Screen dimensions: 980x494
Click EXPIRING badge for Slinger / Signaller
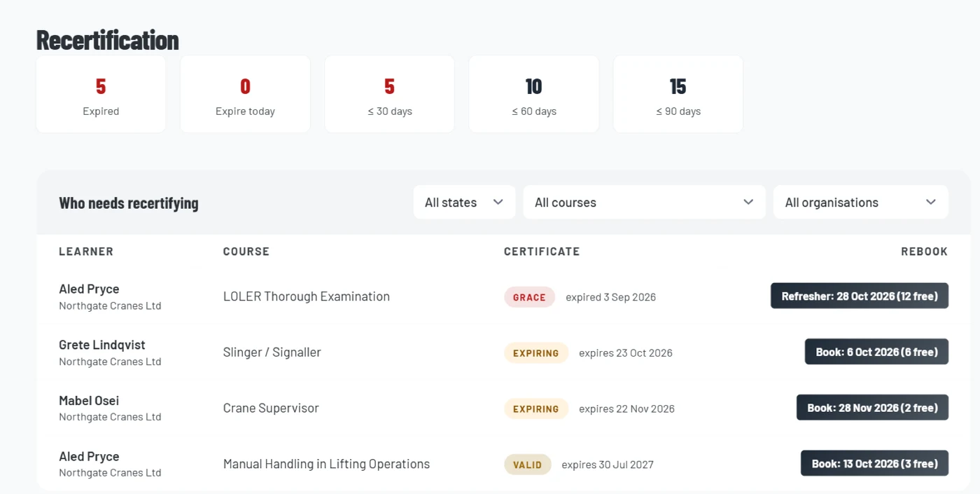tap(536, 353)
